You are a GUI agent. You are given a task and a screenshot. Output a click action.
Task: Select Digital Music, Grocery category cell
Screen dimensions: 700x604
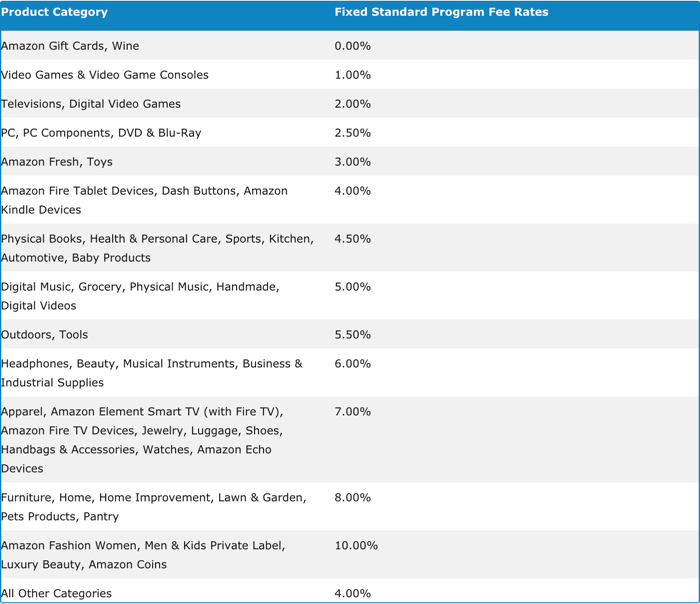[x=140, y=296]
